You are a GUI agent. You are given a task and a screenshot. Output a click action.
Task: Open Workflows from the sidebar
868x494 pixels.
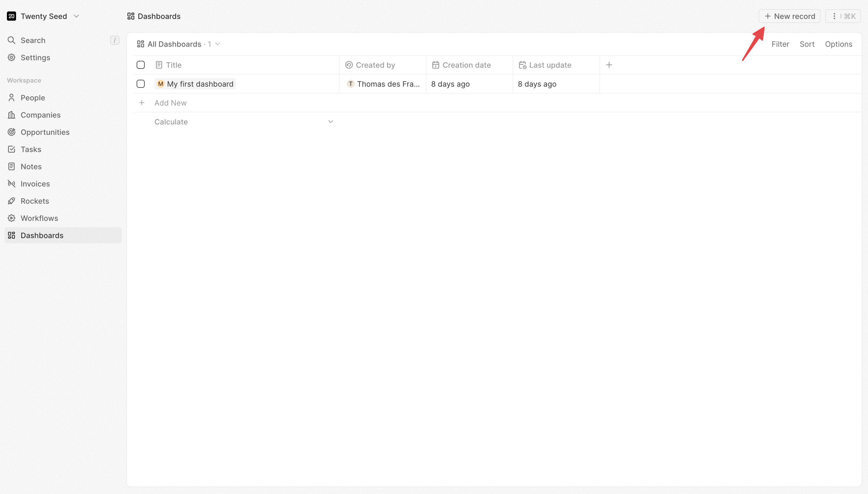[39, 218]
